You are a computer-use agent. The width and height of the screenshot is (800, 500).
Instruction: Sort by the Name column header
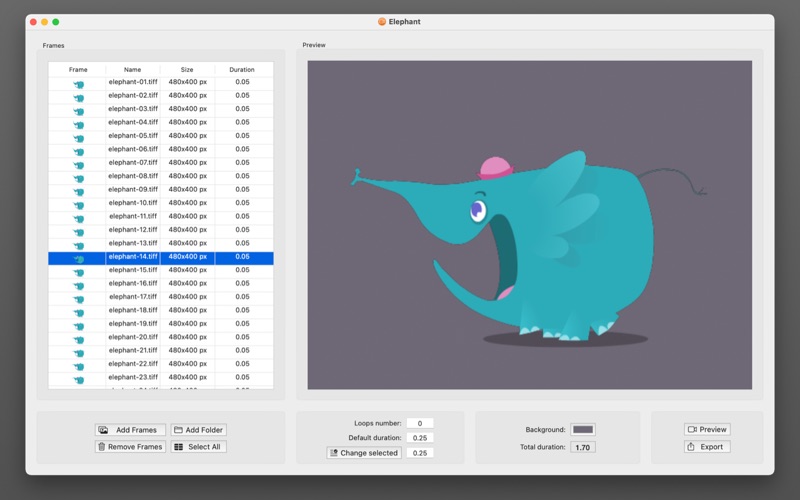pyautogui.click(x=133, y=69)
